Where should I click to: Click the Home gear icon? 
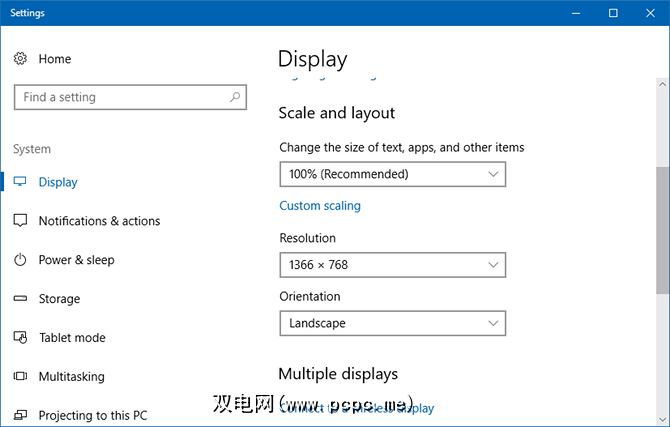(20, 59)
